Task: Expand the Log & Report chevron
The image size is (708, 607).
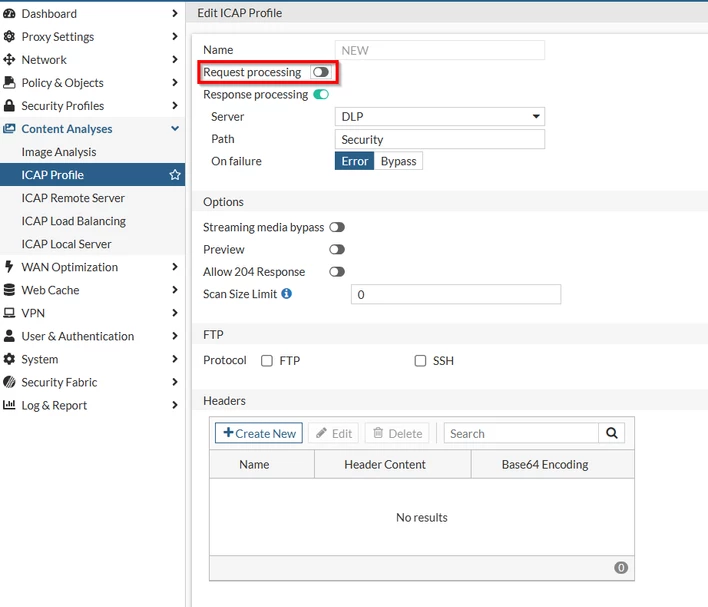Action: [x=175, y=405]
